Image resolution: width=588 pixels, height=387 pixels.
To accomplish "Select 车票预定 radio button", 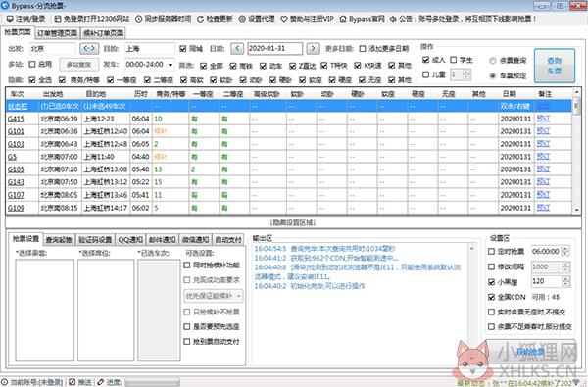I will 493,75.
